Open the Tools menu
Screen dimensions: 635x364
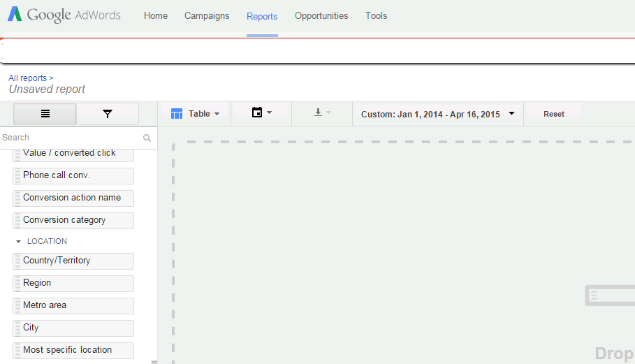pos(376,16)
